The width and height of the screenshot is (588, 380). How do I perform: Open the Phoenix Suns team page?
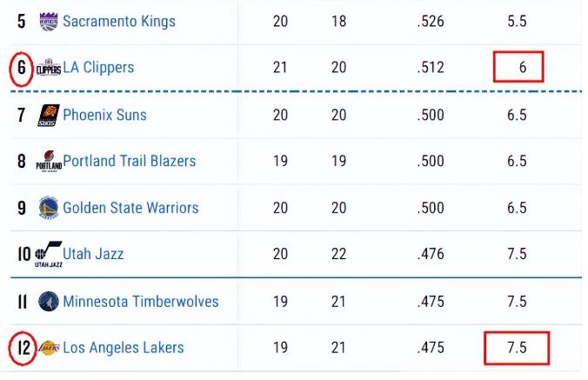pos(104,115)
